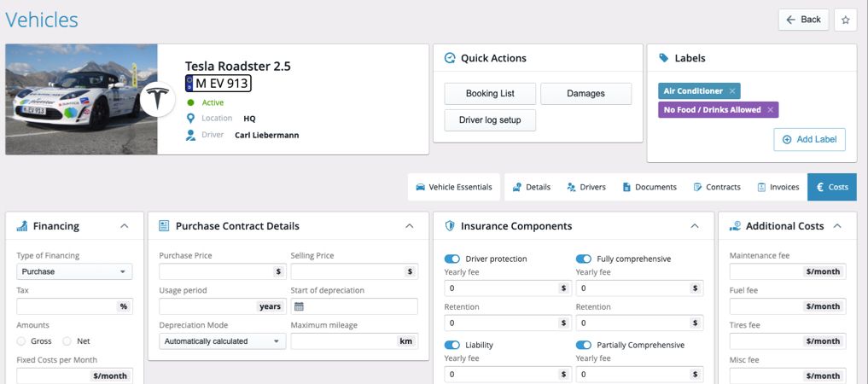
Task: Click the Add Label button
Action: pos(809,139)
